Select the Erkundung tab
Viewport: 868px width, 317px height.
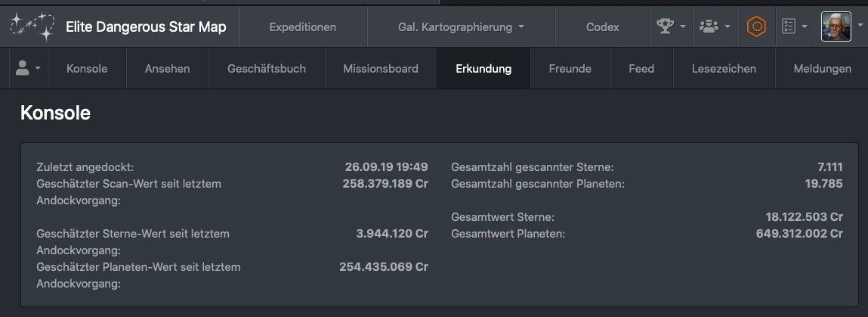[483, 68]
